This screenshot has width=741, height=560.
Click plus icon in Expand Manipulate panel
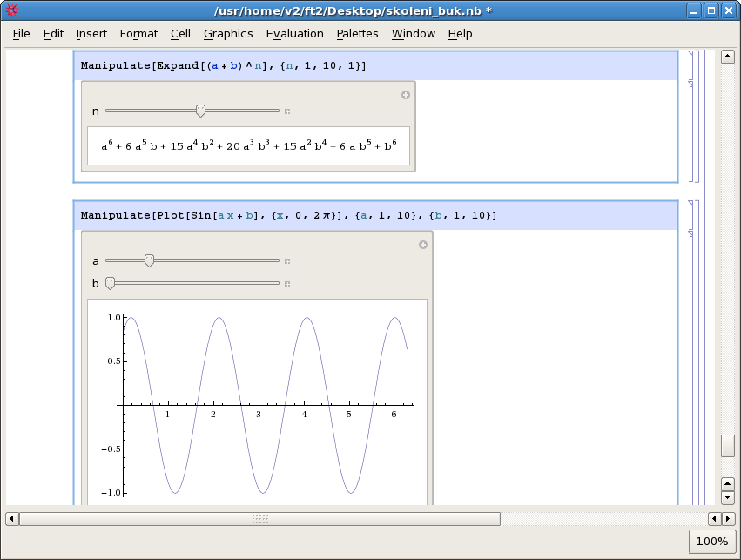(x=406, y=95)
